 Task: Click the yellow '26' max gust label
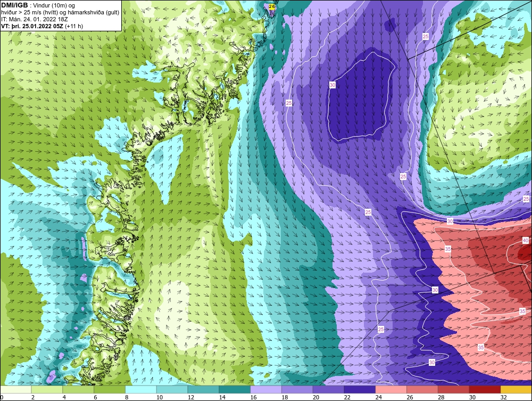(x=272, y=6)
